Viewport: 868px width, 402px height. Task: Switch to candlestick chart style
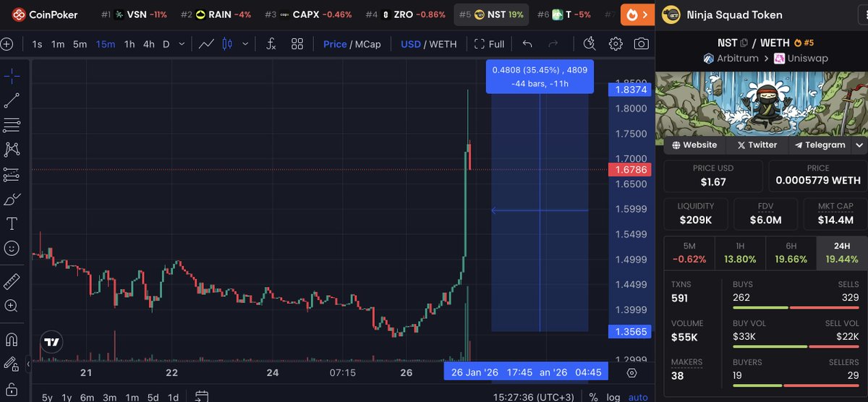pyautogui.click(x=227, y=44)
